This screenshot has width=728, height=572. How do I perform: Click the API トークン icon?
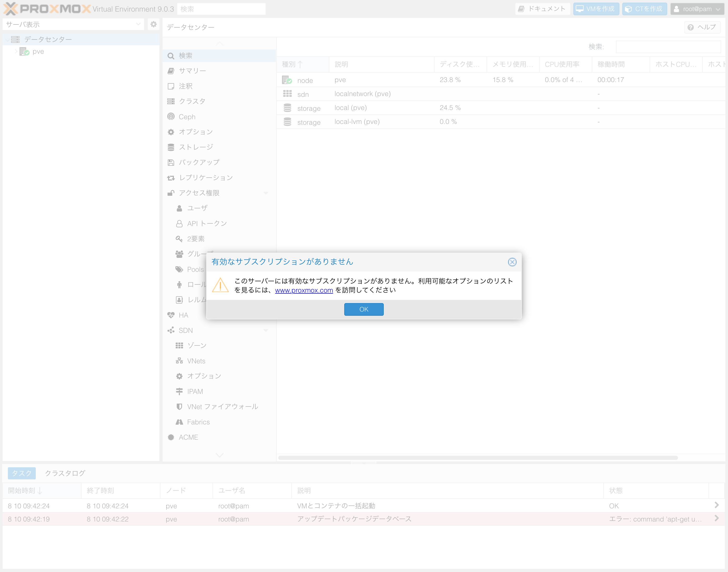[179, 223]
